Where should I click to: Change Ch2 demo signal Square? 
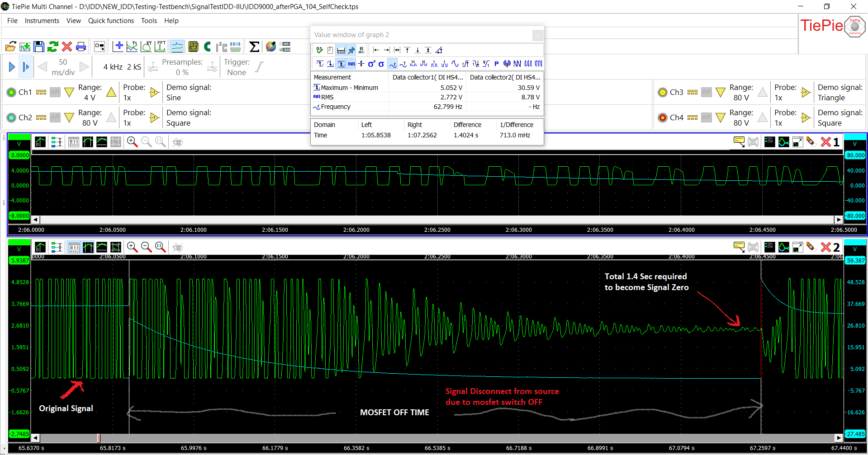(178, 123)
